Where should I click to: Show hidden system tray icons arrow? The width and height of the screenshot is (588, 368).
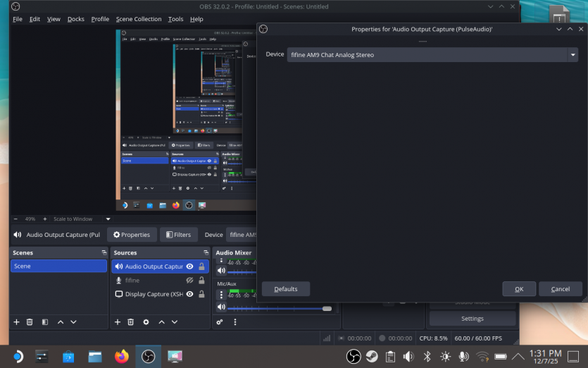(x=518, y=357)
